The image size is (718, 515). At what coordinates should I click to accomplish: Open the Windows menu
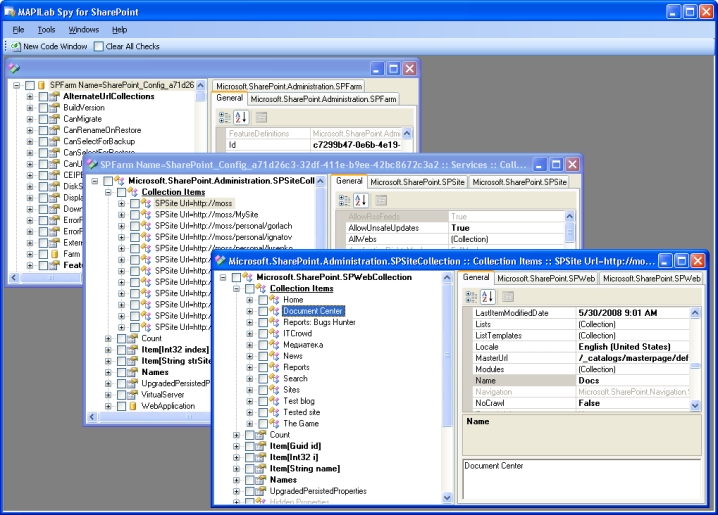(84, 30)
